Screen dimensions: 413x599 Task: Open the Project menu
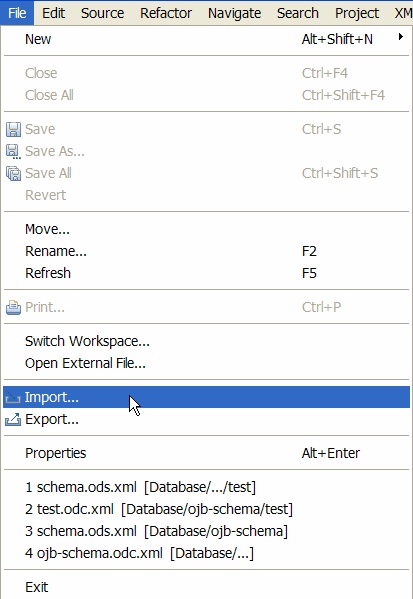point(357,13)
